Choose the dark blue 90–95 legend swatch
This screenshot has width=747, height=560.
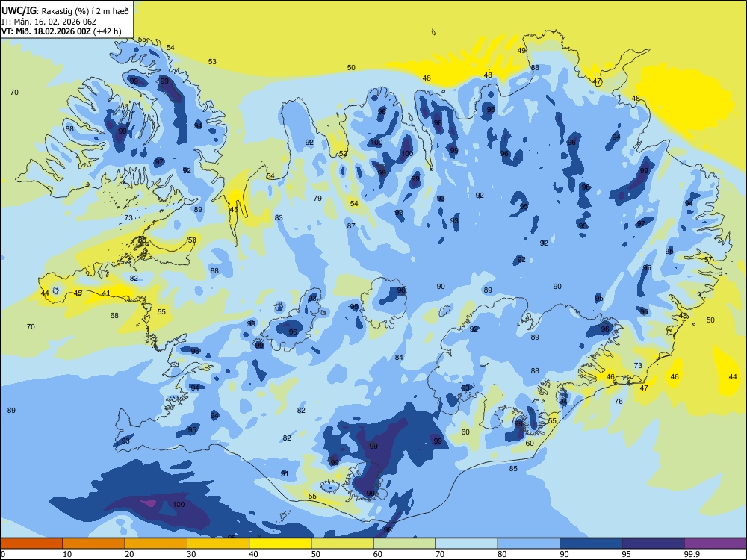click(591, 544)
